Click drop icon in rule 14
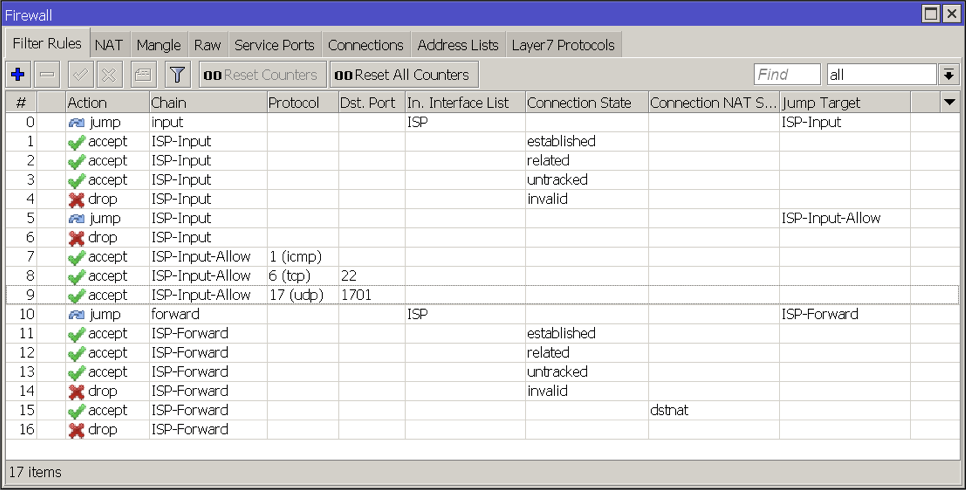The width and height of the screenshot is (966, 490). click(76, 391)
